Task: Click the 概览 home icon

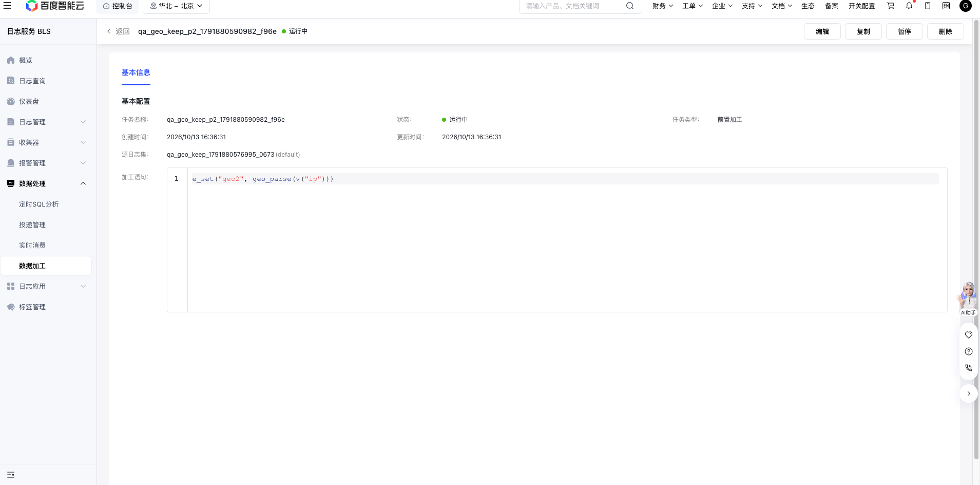Action: (x=11, y=60)
